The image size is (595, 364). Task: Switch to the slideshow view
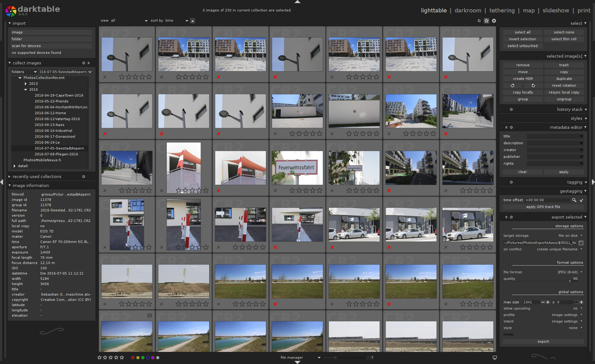click(x=556, y=11)
